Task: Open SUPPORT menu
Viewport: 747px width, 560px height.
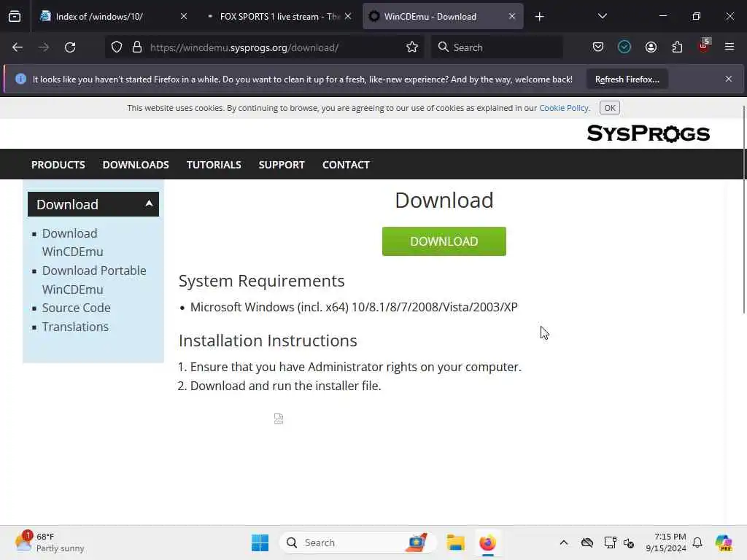Action: tap(282, 165)
